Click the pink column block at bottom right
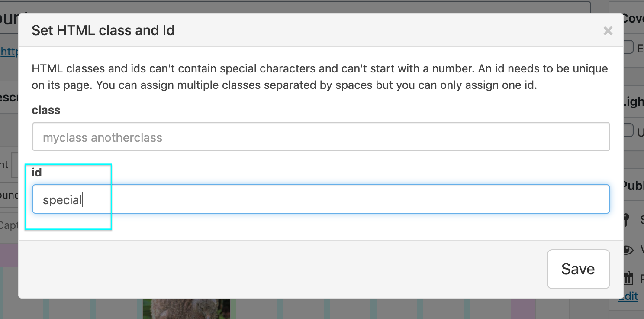644x319 pixels. point(523,309)
